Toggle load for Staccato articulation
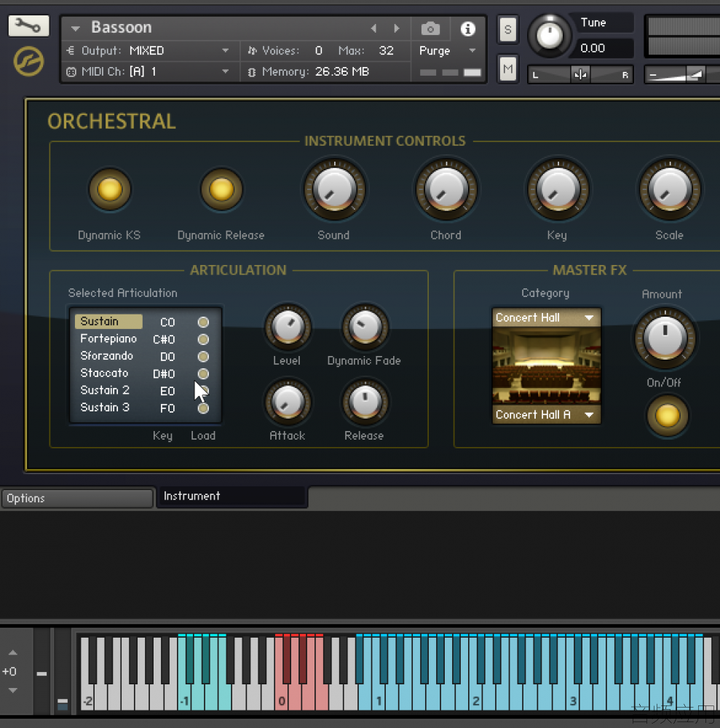Screen dimensions: 720x728 tap(203, 373)
